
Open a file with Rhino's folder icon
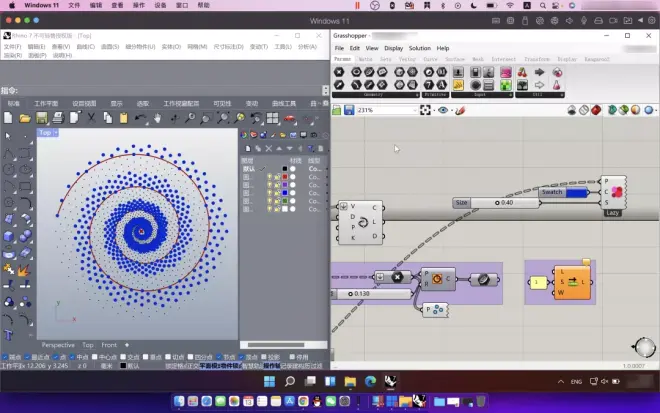(x=25, y=118)
